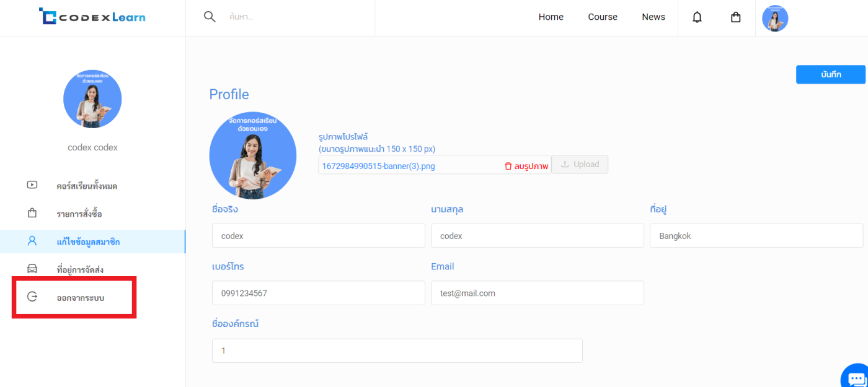Viewport: 868px width, 387px height.
Task: Go to the Home menu
Action: (x=551, y=17)
